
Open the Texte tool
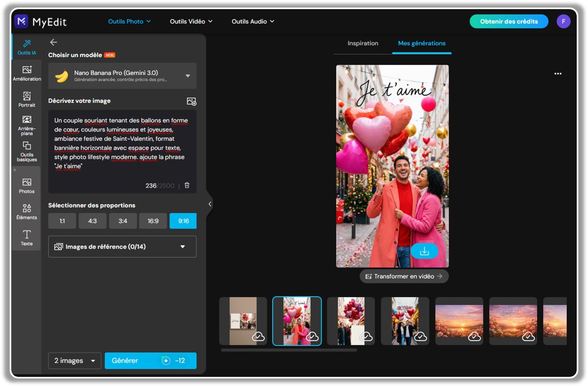[x=27, y=238]
